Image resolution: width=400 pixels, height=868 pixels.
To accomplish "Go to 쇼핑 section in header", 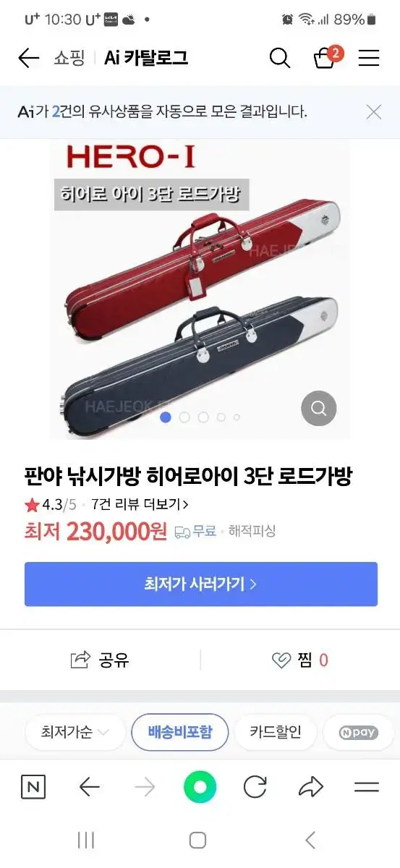I will pos(68,58).
